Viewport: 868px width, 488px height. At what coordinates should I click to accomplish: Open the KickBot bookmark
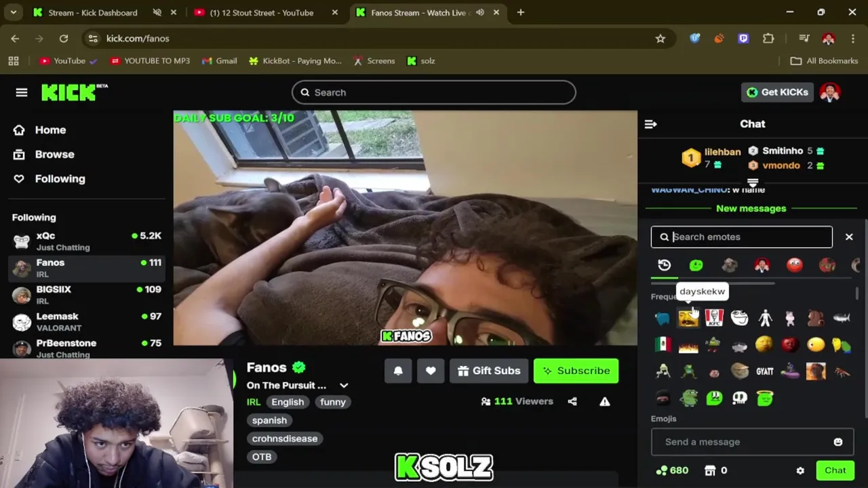point(295,61)
